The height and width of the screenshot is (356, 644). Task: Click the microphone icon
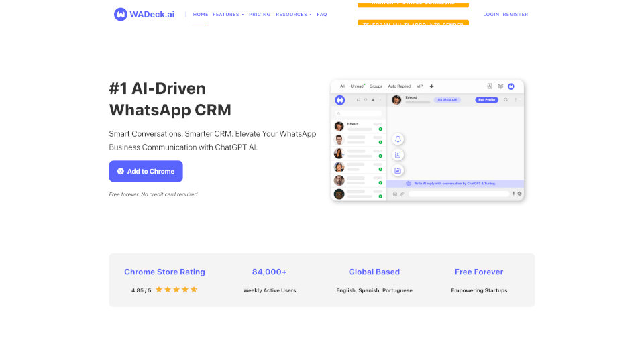tap(513, 194)
